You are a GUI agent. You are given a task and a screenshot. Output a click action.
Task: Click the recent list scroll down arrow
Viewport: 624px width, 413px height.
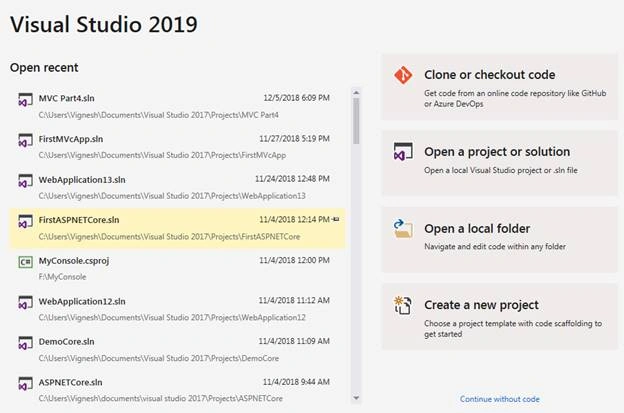[x=356, y=397]
